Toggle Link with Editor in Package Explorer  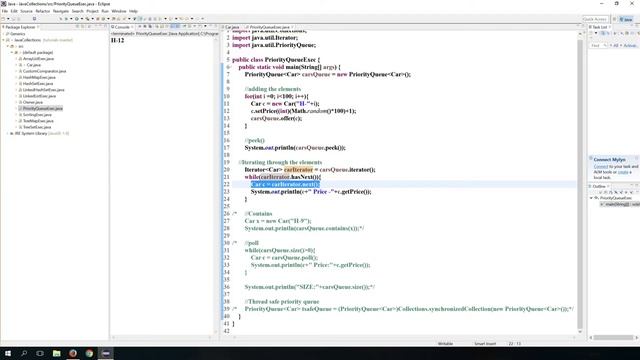point(82,27)
